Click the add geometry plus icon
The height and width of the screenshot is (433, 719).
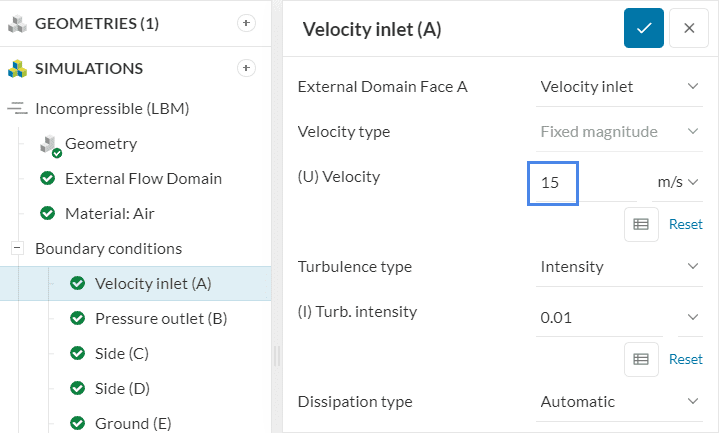(x=246, y=23)
